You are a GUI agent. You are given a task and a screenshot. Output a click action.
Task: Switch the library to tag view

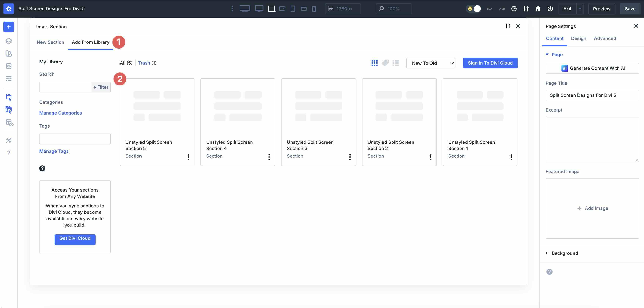[385, 63]
